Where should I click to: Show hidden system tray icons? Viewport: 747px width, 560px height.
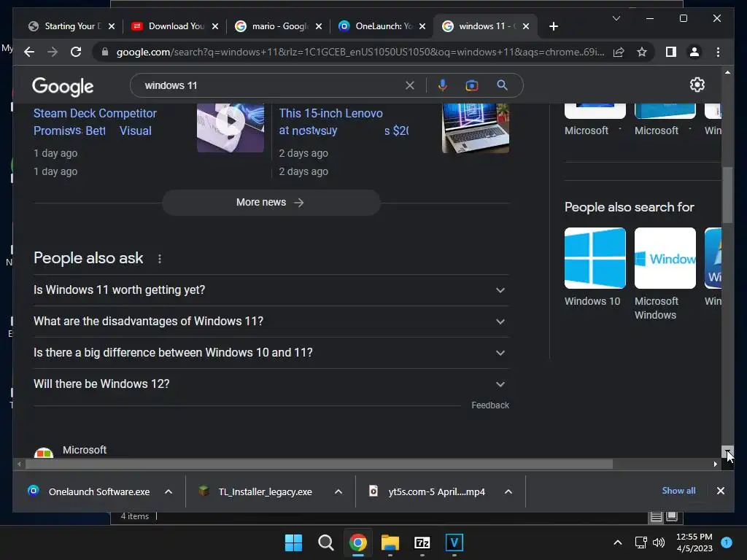(617, 542)
